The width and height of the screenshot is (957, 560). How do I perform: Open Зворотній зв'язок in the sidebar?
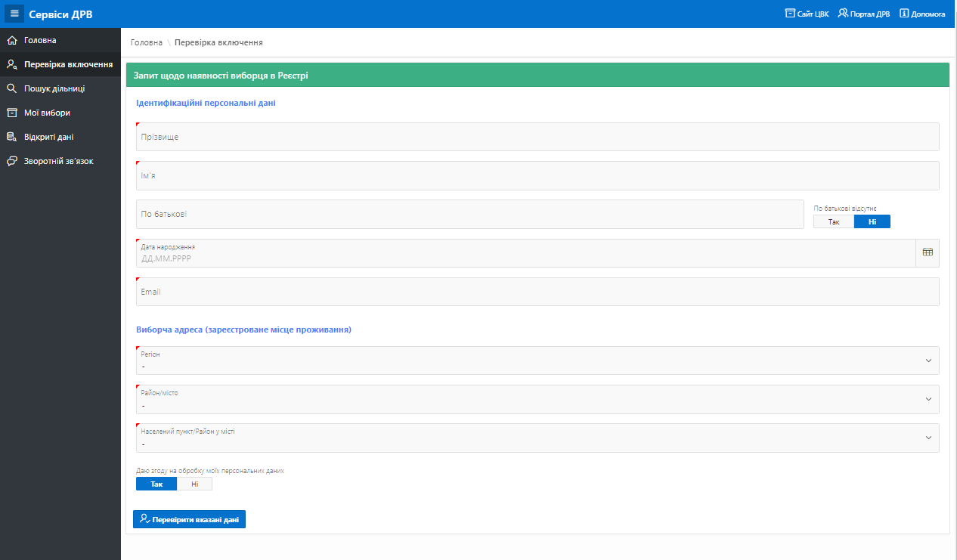(60, 161)
